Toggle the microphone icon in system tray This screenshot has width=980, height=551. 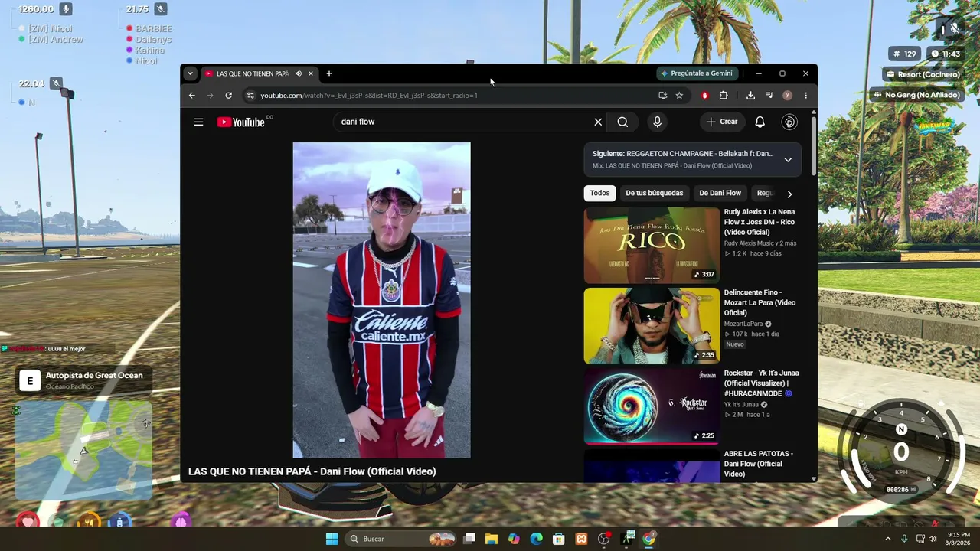coord(904,539)
